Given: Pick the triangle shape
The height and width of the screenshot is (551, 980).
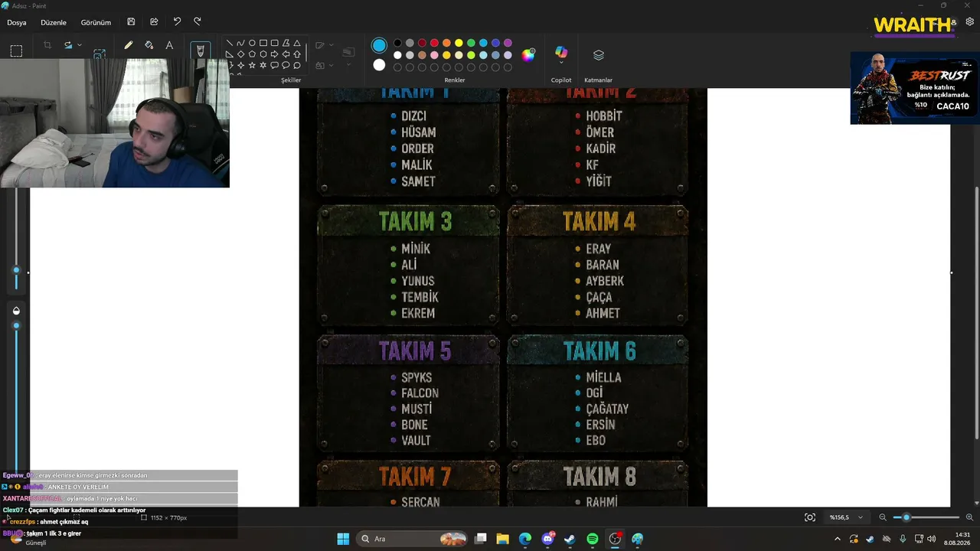Looking at the screenshot, I should click(x=297, y=43).
